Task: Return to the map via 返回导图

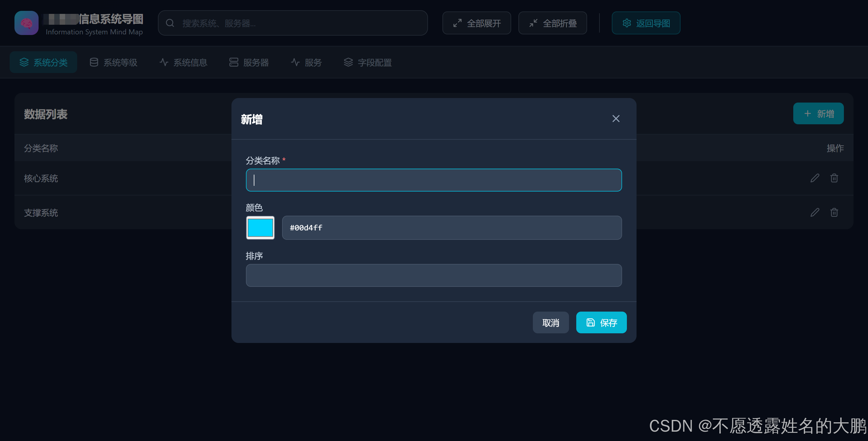Action: pos(646,23)
